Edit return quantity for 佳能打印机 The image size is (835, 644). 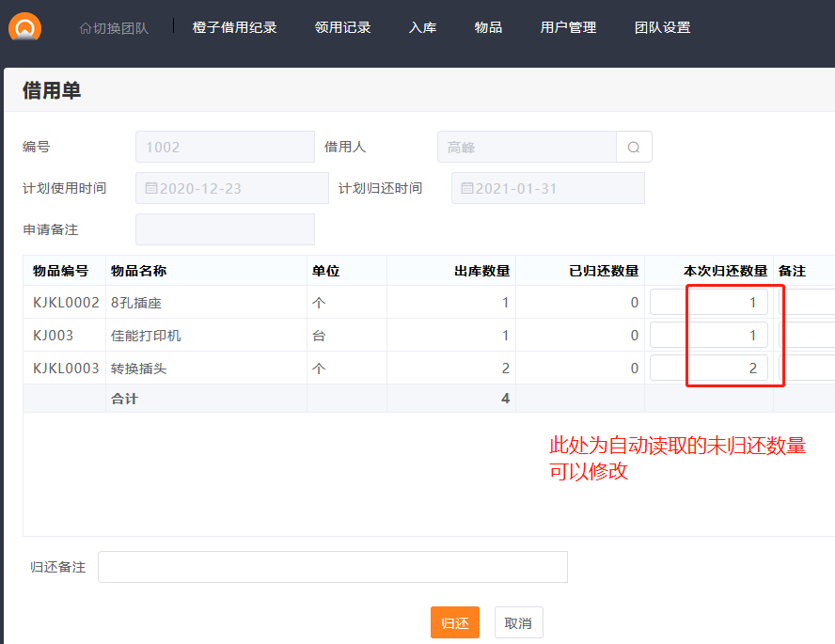click(x=708, y=336)
